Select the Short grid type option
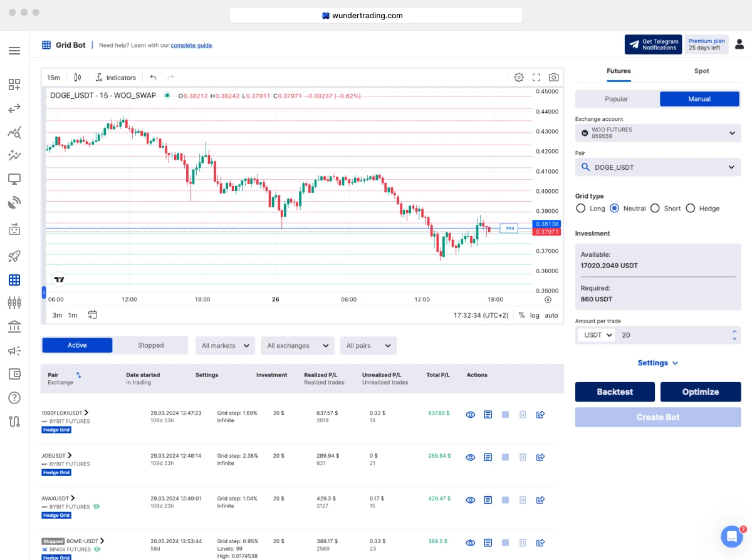The width and height of the screenshot is (752, 560). (x=655, y=208)
